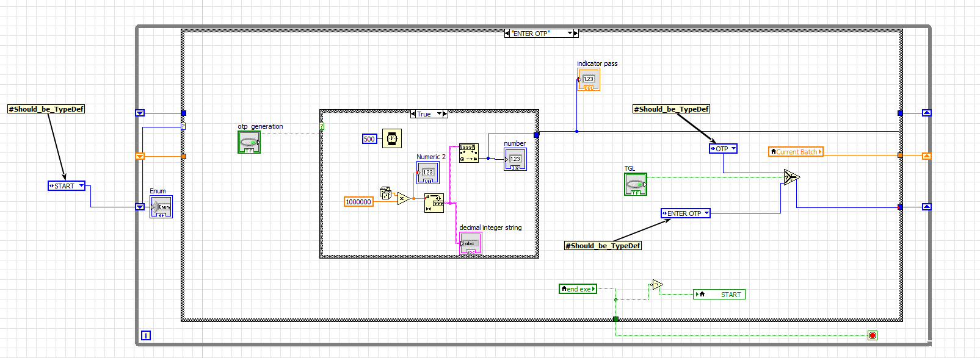The width and height of the screenshot is (980, 358).
Task: Click the loop iteration terminal i
Action: pyautogui.click(x=146, y=335)
